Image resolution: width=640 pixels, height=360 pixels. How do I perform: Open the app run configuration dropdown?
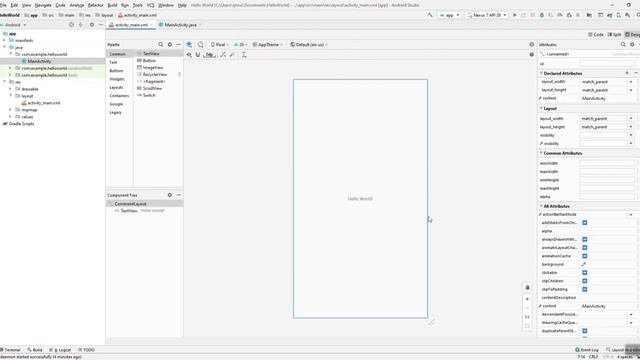point(449,15)
